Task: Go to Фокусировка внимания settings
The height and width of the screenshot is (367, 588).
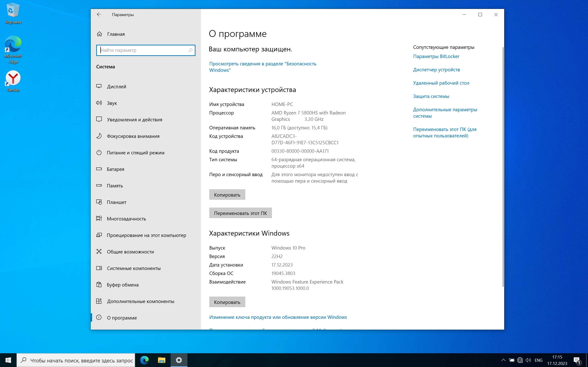Action: coord(133,136)
